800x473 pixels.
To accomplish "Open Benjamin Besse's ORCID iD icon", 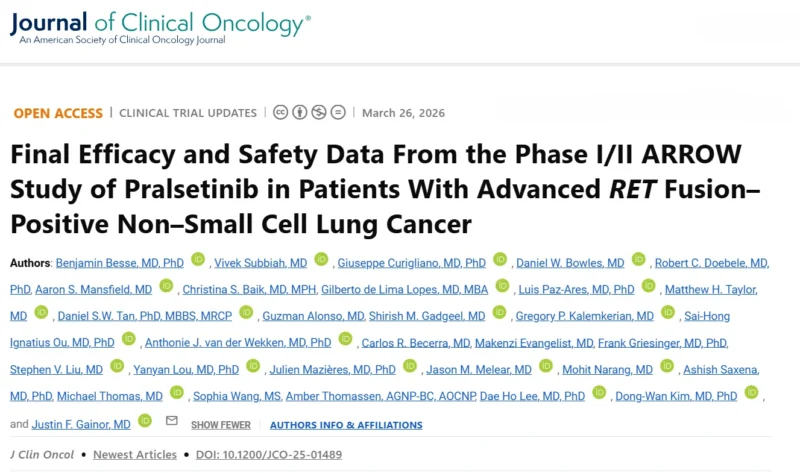I will (x=197, y=260).
